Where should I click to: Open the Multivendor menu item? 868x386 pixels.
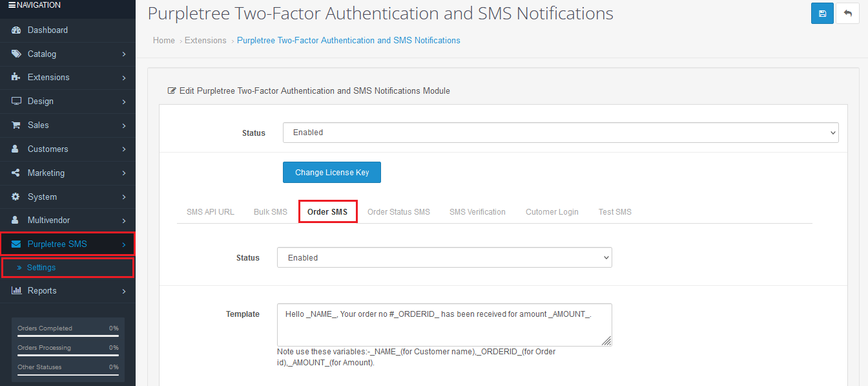click(68, 220)
